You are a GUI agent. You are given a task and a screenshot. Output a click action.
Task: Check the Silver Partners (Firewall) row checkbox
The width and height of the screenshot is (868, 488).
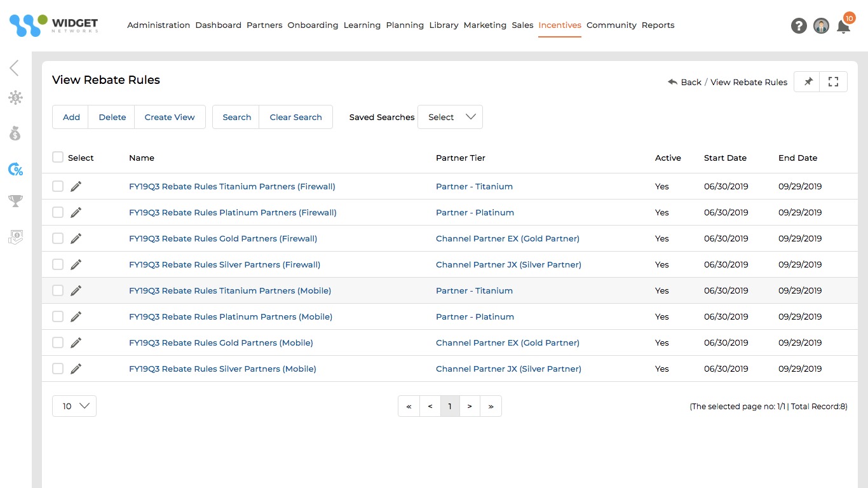tap(58, 264)
